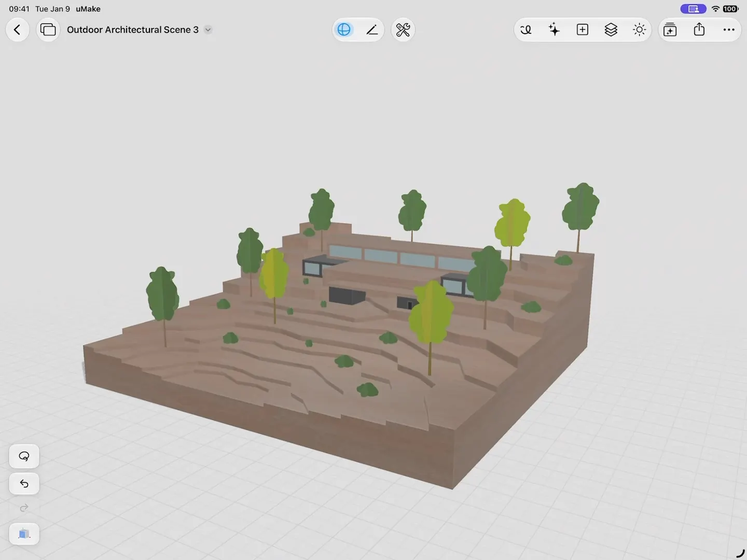This screenshot has width=747, height=560.
Task: Open the layers stack panel
Action: point(611,30)
